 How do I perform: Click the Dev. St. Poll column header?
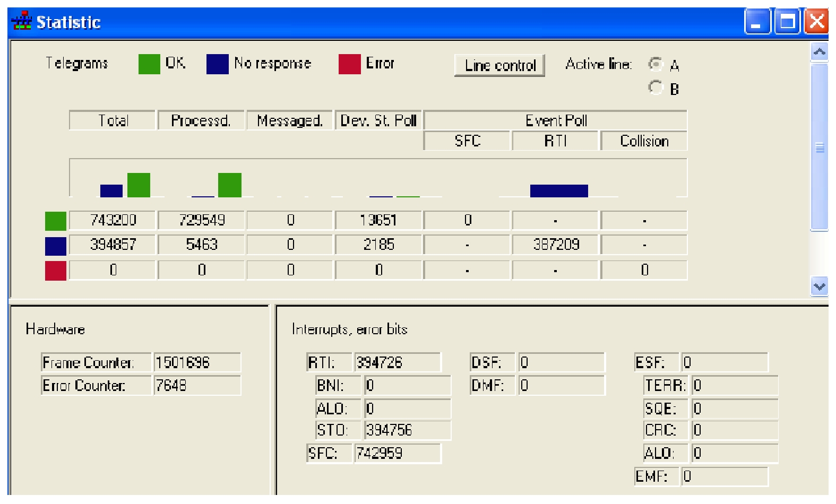tap(378, 120)
